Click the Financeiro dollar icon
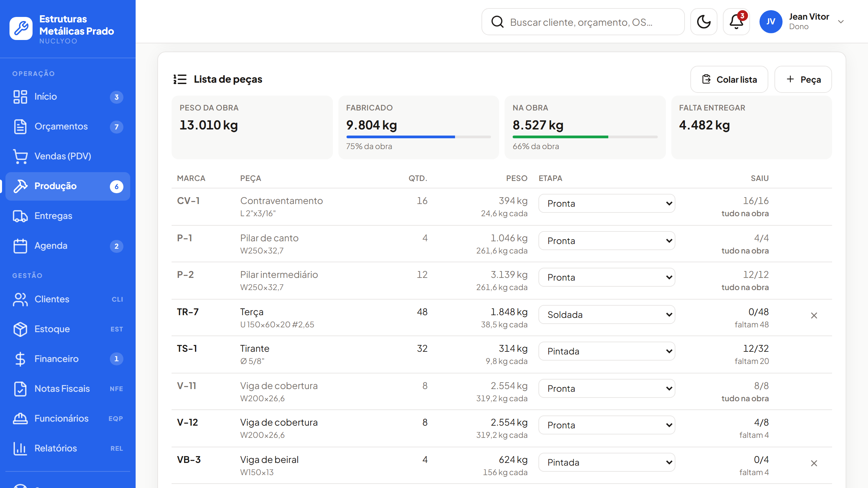 pos(20,359)
